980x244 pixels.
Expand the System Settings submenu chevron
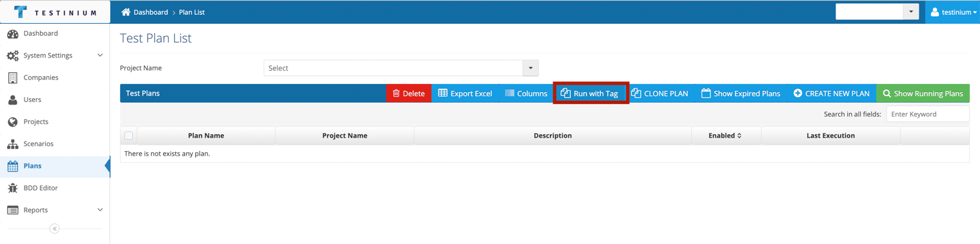(x=100, y=56)
